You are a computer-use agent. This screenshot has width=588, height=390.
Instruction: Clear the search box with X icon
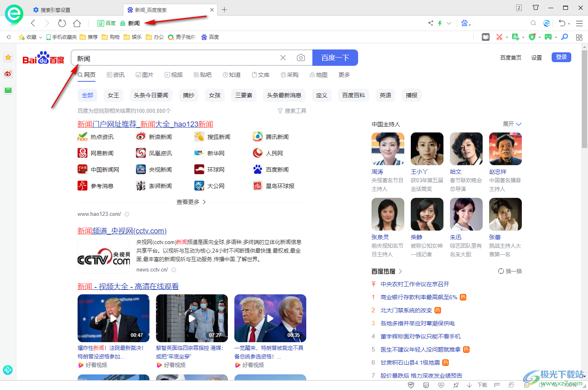(283, 58)
